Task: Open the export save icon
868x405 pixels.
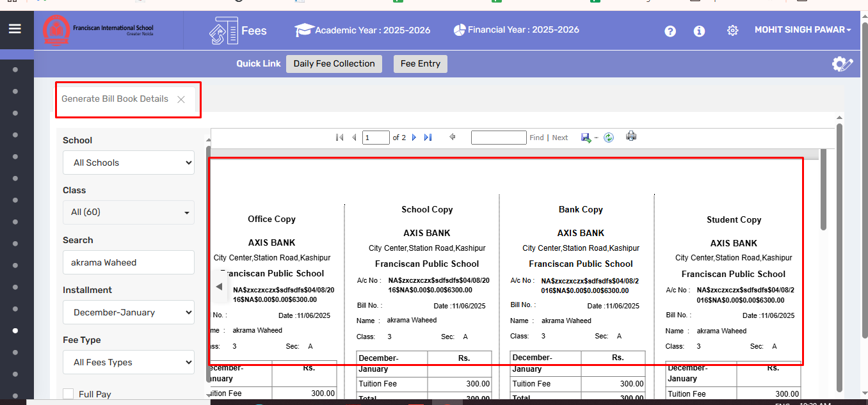Action: tap(586, 137)
